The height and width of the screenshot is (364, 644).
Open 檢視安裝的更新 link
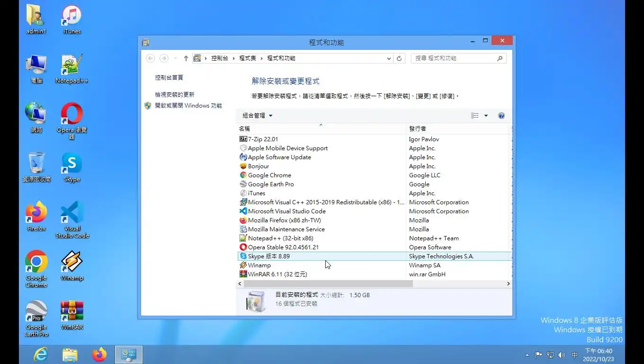point(175,95)
